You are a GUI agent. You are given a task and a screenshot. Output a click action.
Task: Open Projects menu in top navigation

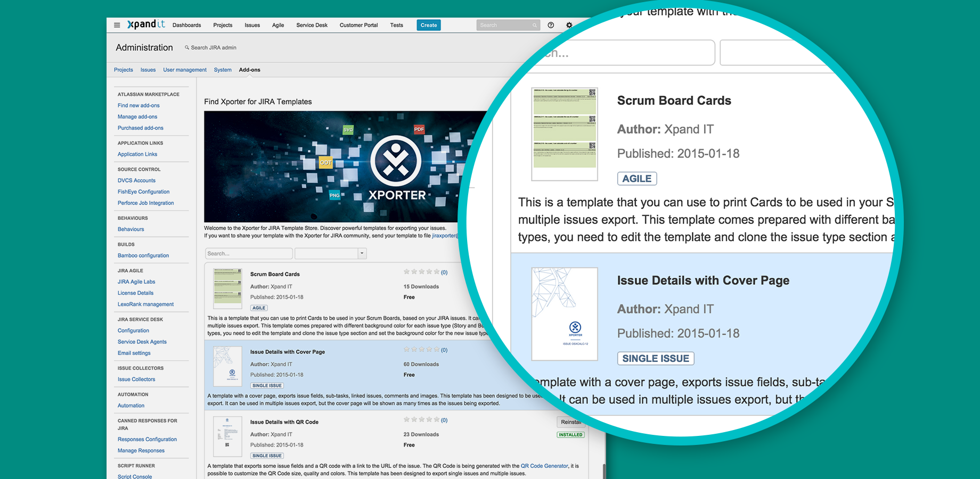coord(223,25)
